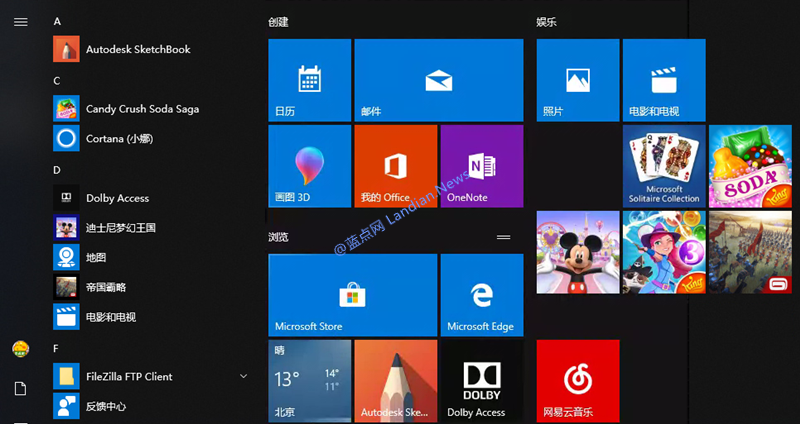800x424 pixels.
Task: Expand the Start menu hamburger button
Action: [20, 22]
